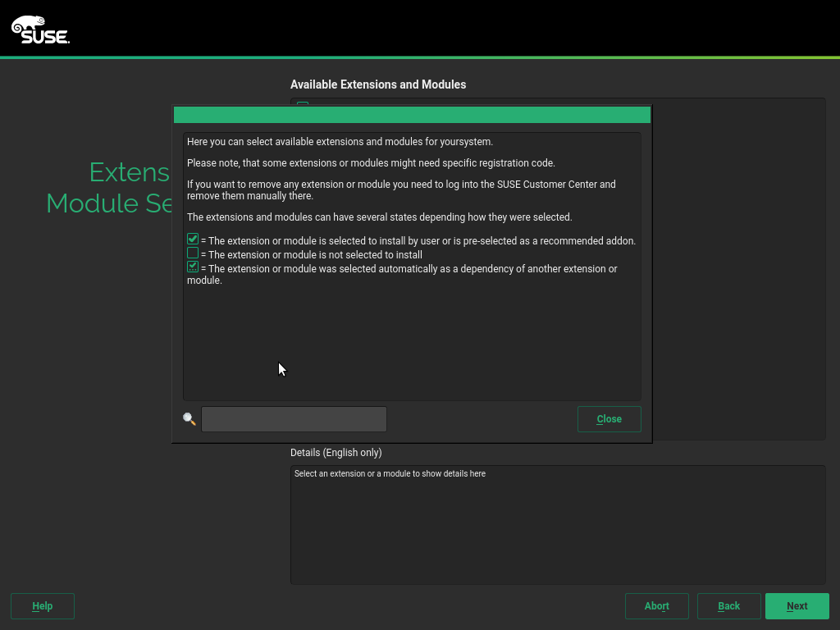
Task: Open Help from the bottom-left button
Action: [x=43, y=606]
